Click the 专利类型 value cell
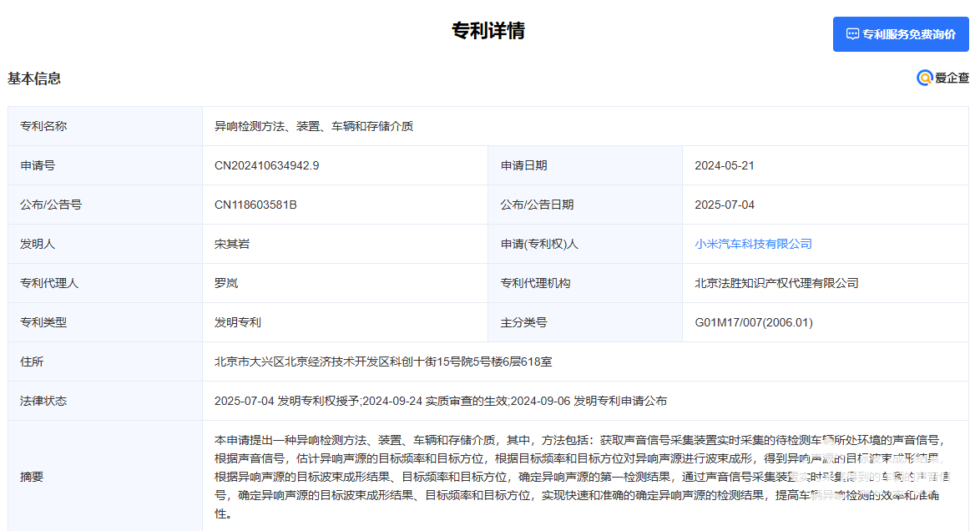 tap(238, 322)
